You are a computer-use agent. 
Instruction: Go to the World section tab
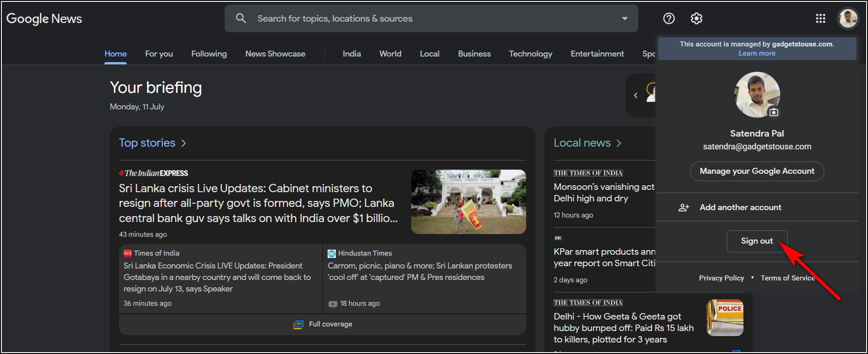point(390,54)
